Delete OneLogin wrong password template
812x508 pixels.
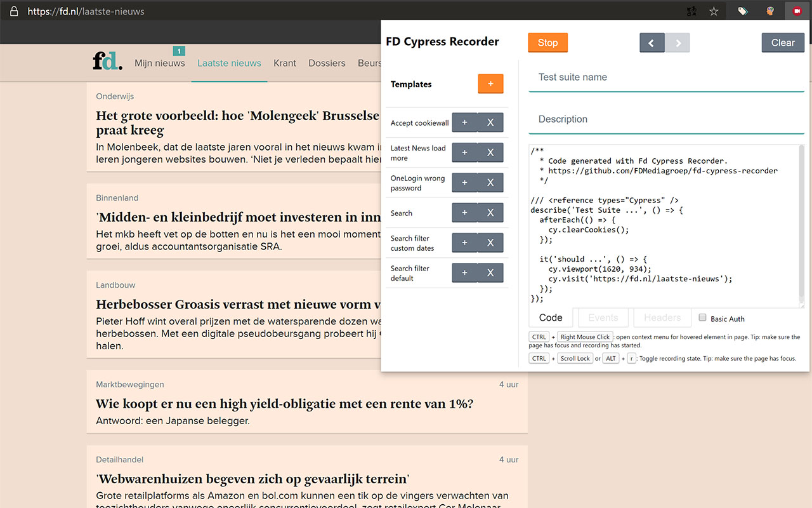tap(490, 183)
